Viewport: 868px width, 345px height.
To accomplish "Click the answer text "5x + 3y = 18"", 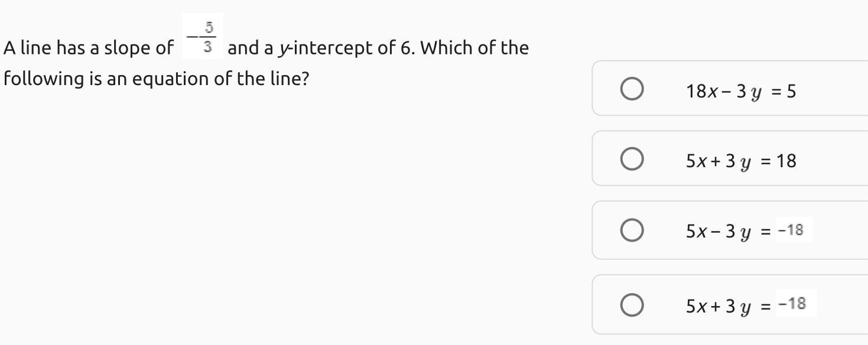I will [x=740, y=161].
